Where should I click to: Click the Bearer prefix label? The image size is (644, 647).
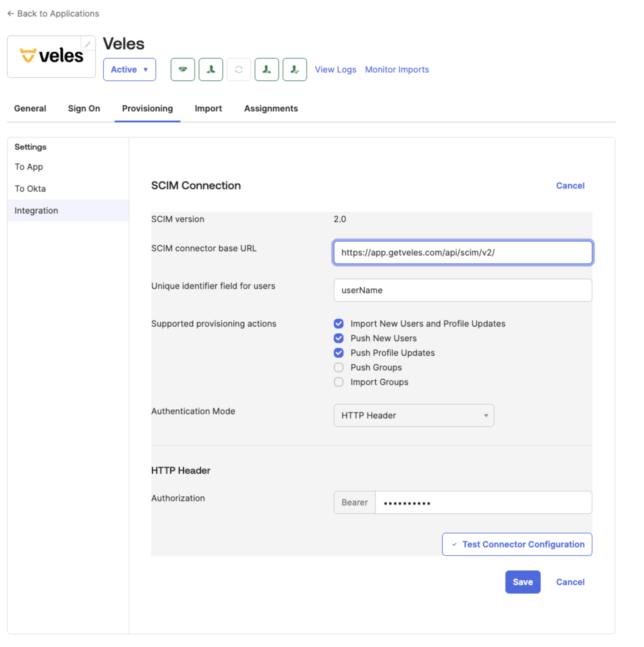click(x=355, y=503)
